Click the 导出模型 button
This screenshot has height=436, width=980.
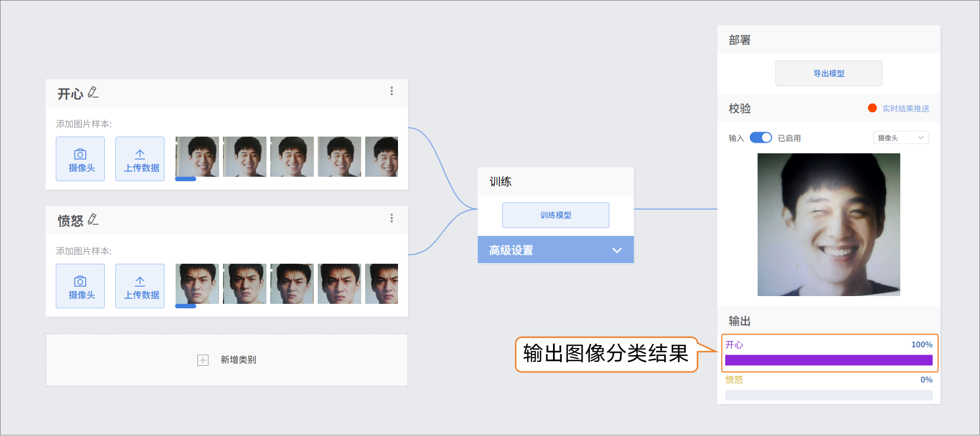828,74
